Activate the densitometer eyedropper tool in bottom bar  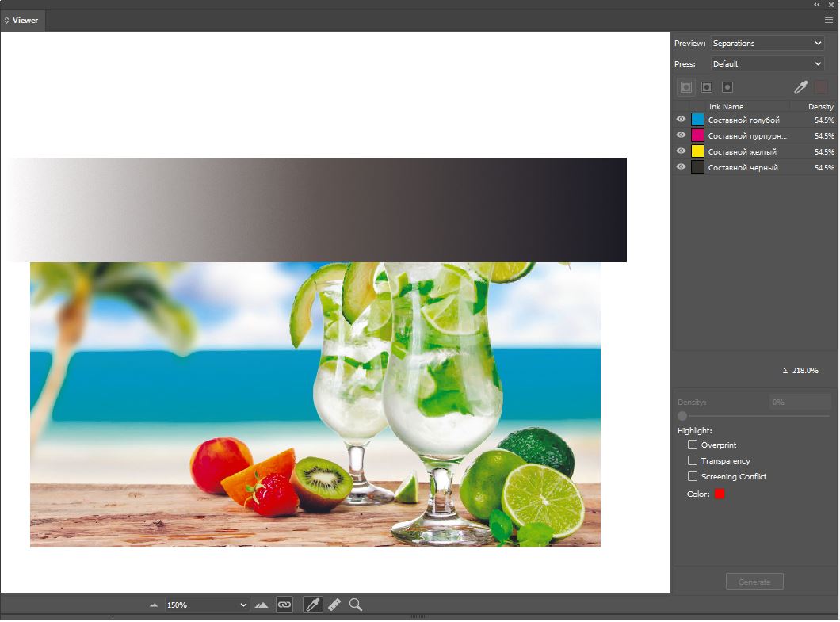coord(313,605)
